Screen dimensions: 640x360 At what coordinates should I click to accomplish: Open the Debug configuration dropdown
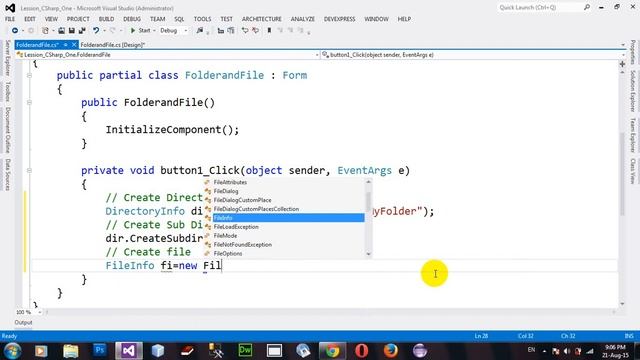(173, 31)
